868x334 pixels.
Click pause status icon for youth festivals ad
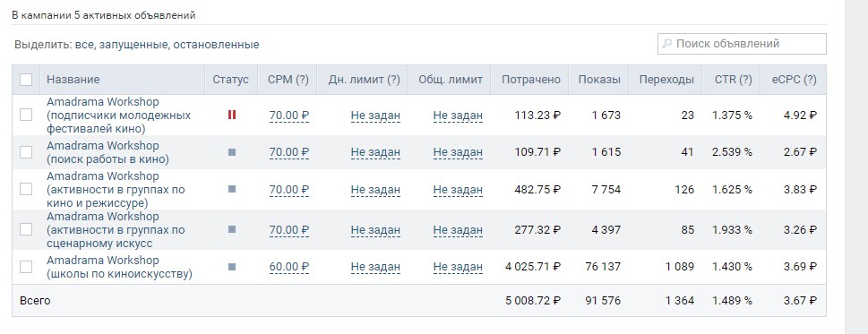click(232, 115)
